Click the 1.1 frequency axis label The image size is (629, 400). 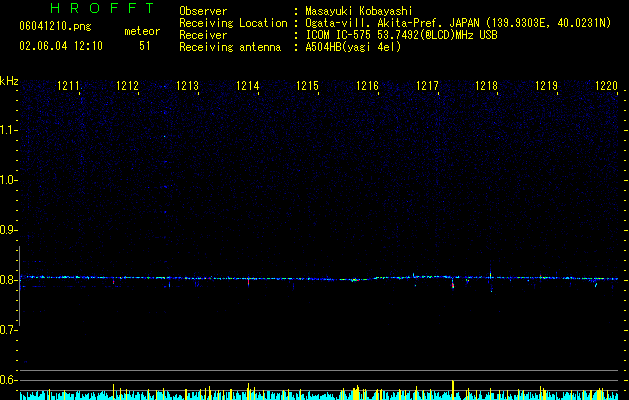coord(8,130)
